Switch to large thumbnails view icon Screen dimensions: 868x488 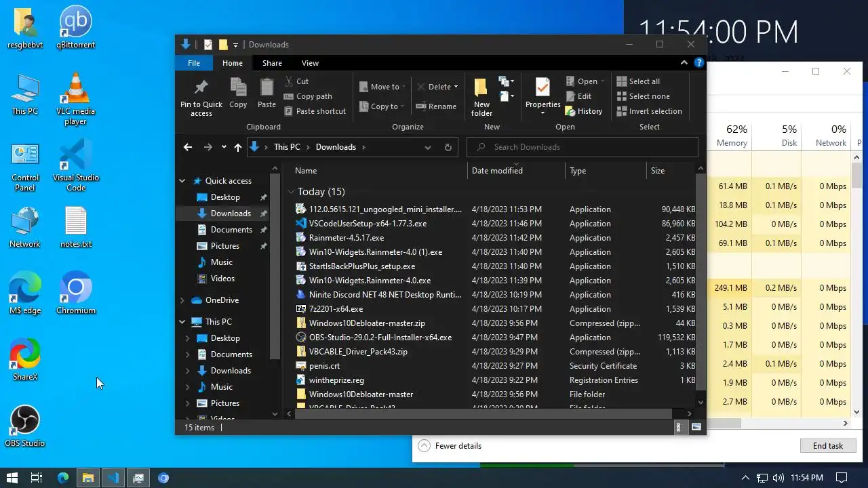pos(696,428)
